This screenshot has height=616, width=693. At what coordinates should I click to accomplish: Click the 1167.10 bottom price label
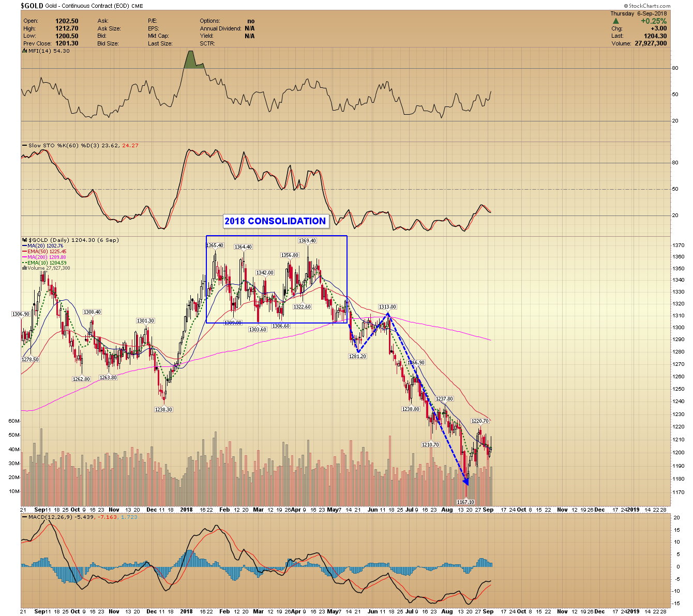tap(465, 502)
